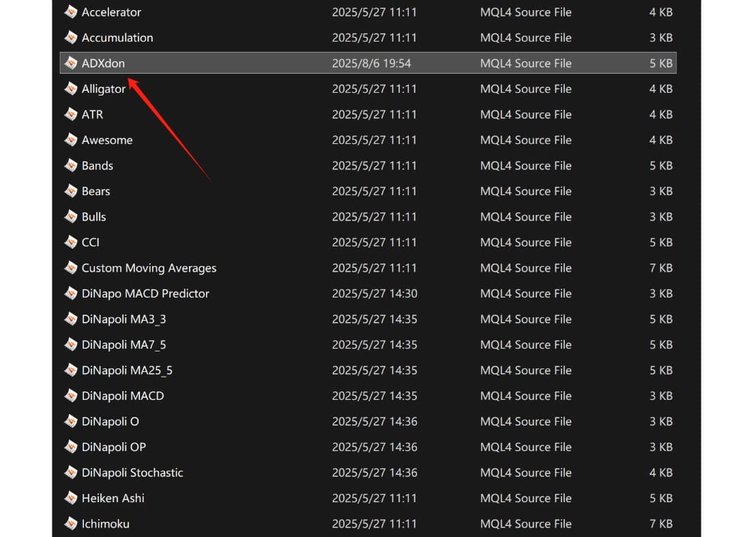Click the 14:30 date of DiNapo MACD Predictor

[x=375, y=293]
